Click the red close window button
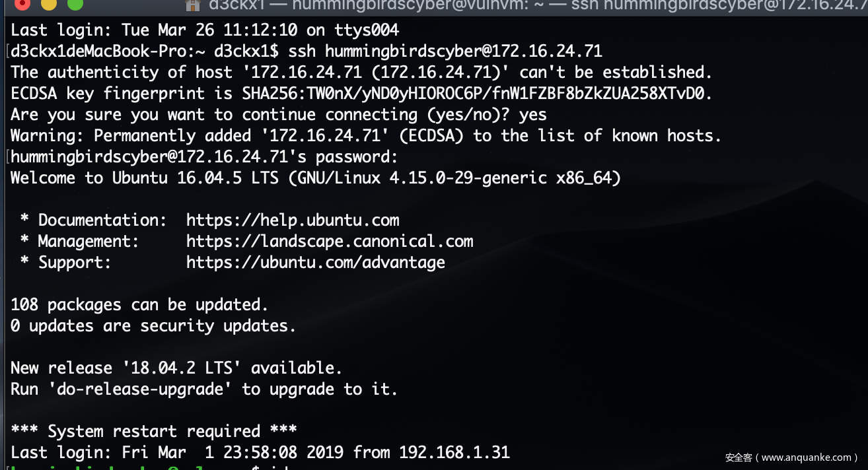Image resolution: width=868 pixels, height=470 pixels. point(22,3)
